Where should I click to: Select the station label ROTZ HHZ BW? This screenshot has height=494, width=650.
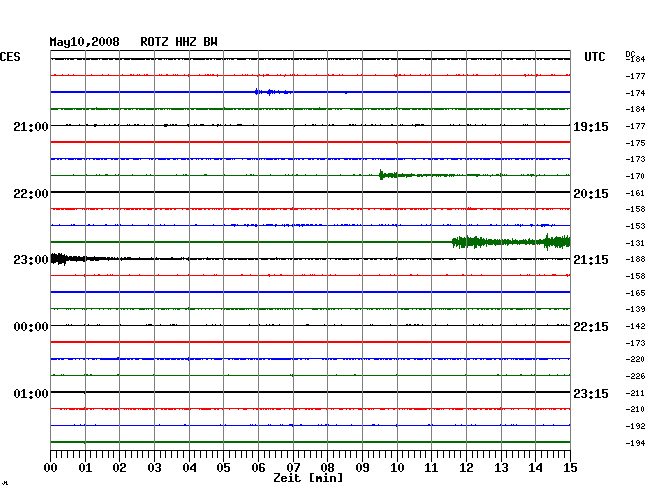pos(179,42)
